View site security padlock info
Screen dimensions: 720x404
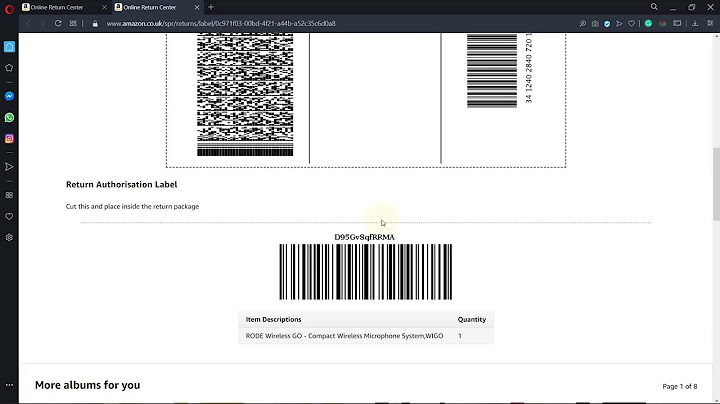(95, 23)
